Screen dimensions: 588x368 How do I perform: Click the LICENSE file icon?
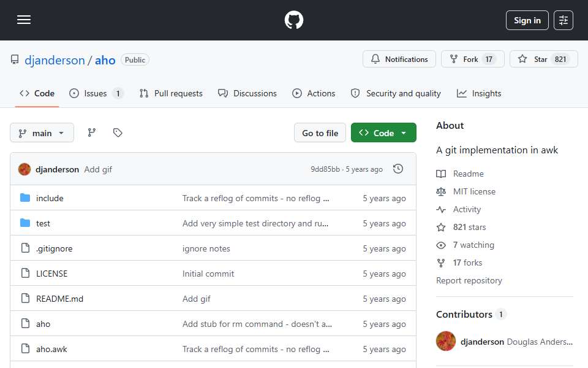25,273
